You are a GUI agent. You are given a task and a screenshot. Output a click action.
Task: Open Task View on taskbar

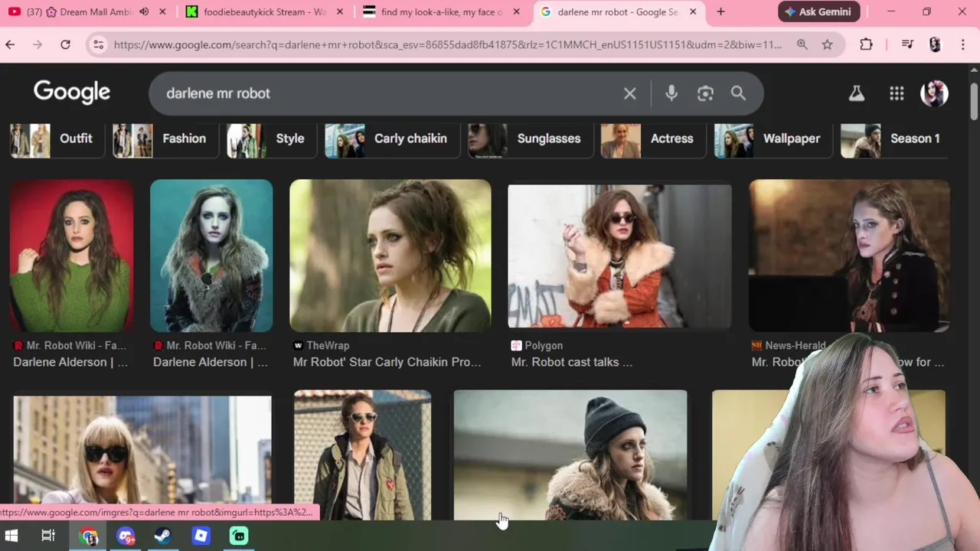pos(48,536)
